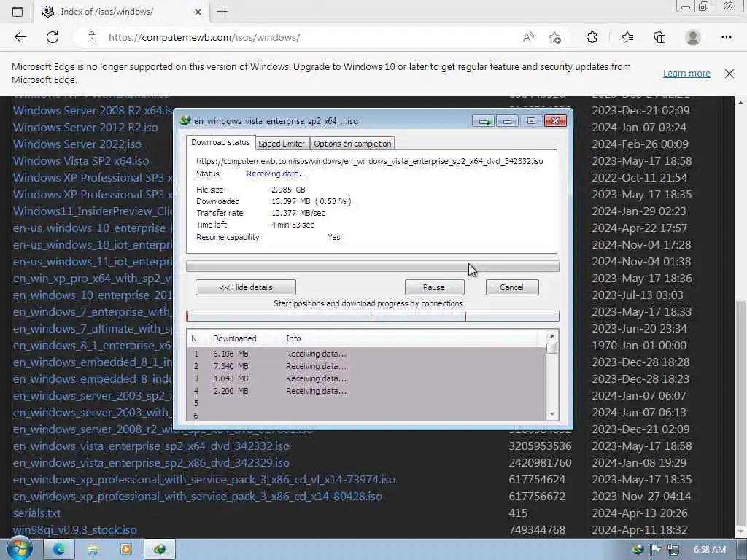Open a new tab with plus icon
The width and height of the screenshot is (747, 560).
(x=222, y=12)
